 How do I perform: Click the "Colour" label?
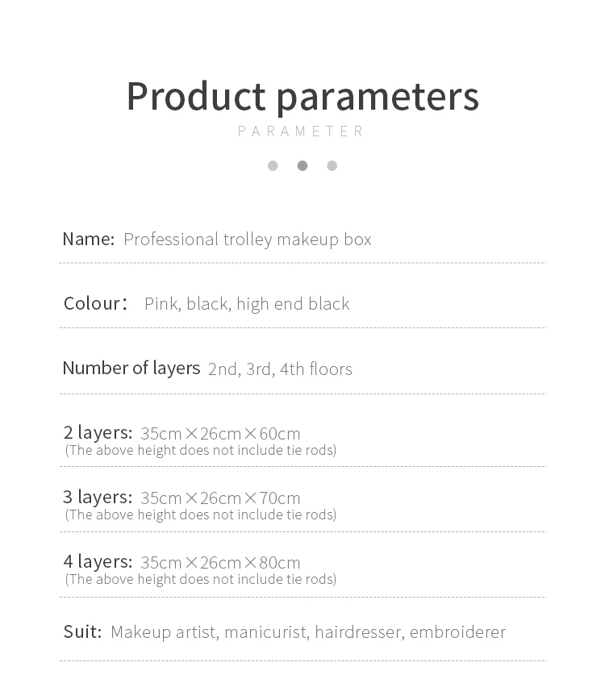point(93,303)
